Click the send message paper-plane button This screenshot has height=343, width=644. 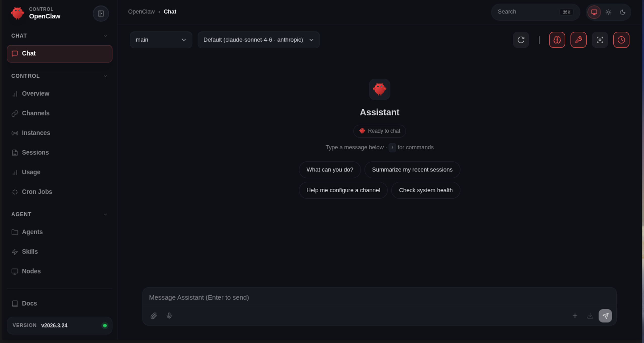pos(605,316)
